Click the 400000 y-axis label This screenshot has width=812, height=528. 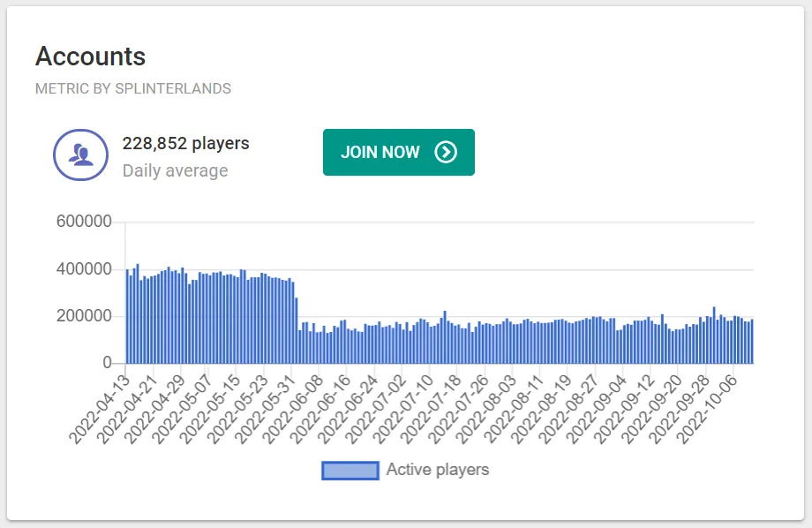[84, 269]
